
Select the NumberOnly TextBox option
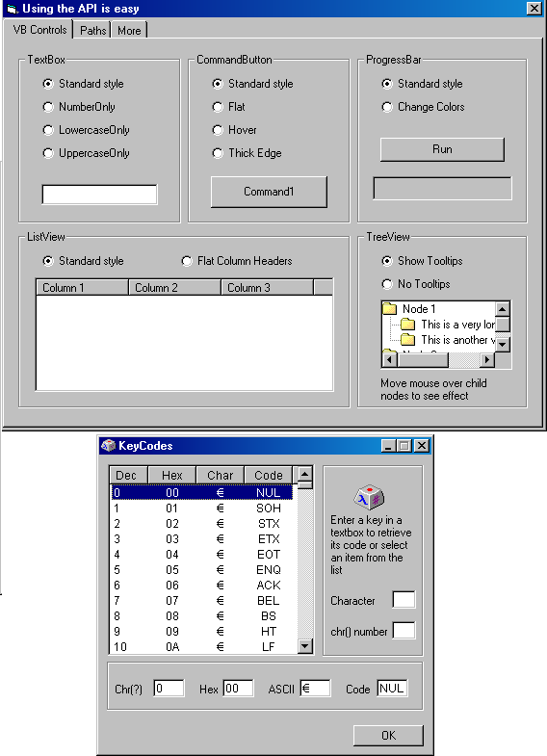[48, 107]
